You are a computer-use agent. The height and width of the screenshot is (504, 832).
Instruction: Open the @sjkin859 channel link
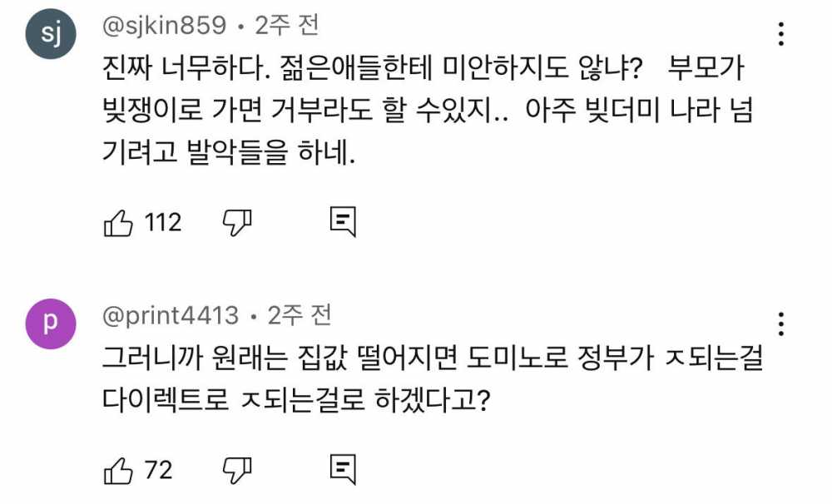point(163,27)
